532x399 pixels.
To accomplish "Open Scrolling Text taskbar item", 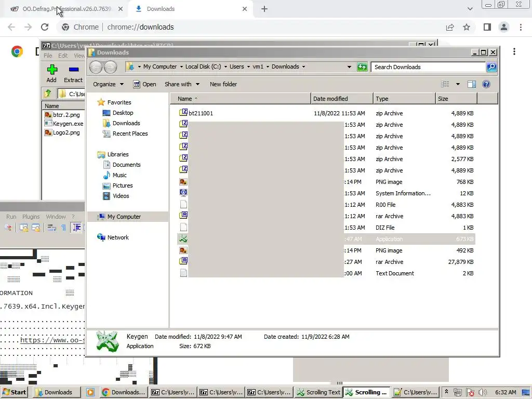I will tap(318, 392).
